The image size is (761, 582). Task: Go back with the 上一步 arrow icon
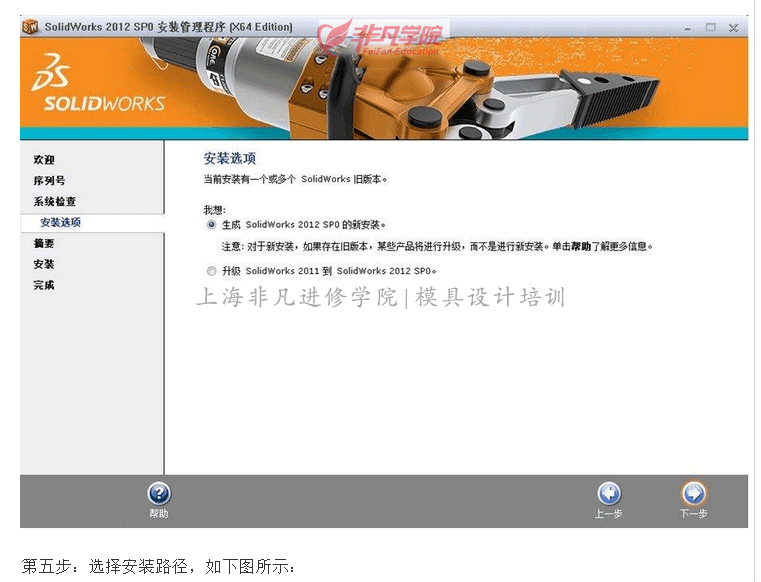[609, 494]
